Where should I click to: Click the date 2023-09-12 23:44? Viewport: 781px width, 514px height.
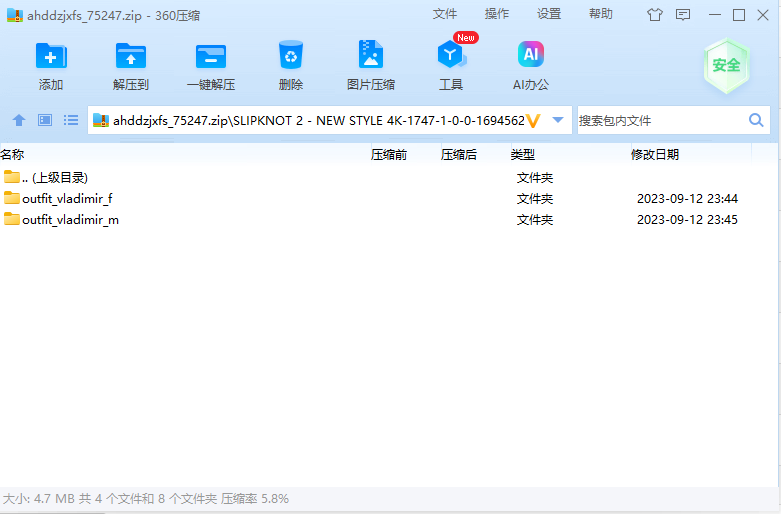tap(687, 199)
